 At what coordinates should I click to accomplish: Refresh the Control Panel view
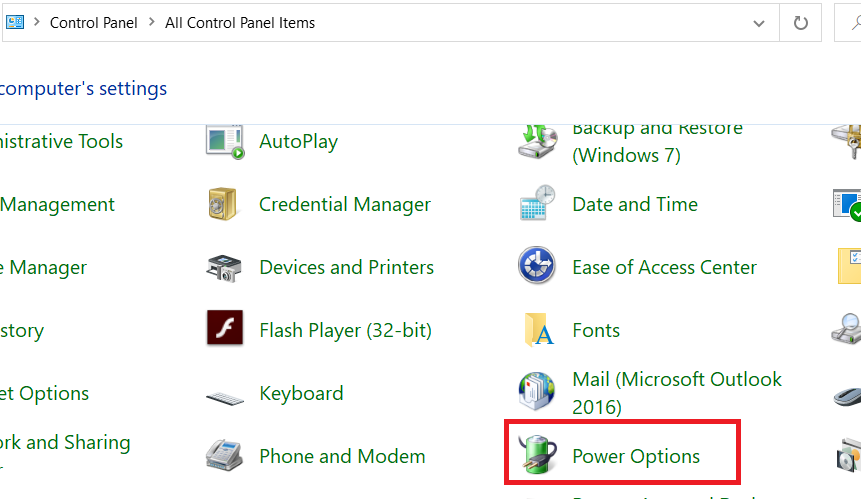coord(801,22)
